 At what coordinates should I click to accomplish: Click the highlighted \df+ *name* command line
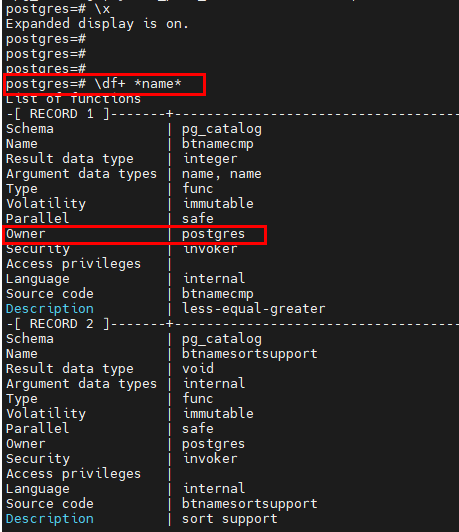pyautogui.click(x=104, y=84)
